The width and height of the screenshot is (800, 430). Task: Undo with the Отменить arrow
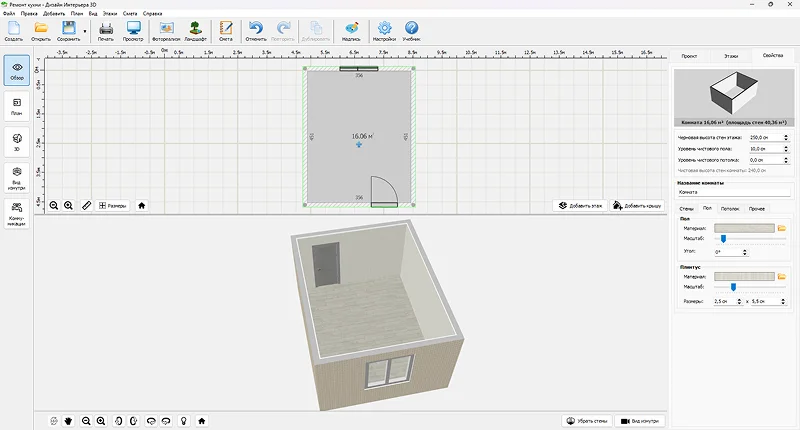256,31
